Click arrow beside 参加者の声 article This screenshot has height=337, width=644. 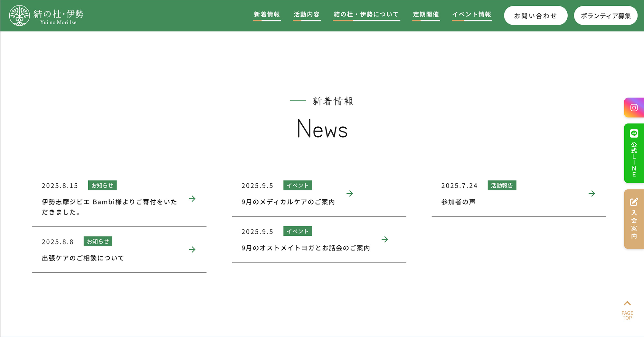[592, 194]
